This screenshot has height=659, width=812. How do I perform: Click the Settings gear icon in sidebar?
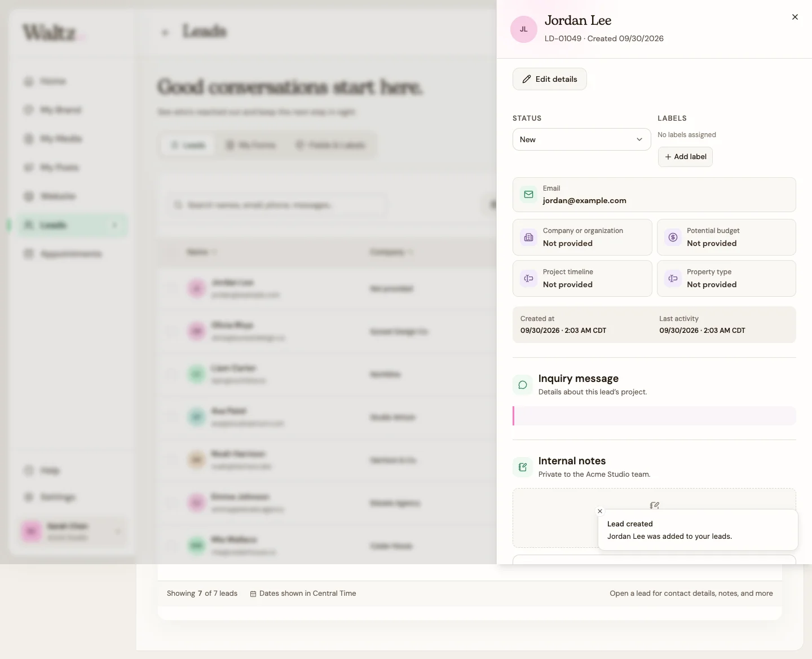(x=29, y=497)
